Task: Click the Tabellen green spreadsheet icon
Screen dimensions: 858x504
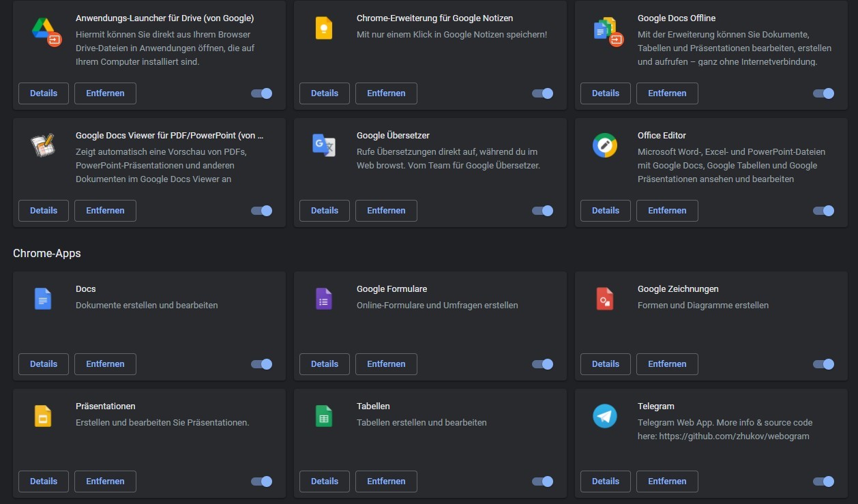Action: point(323,416)
